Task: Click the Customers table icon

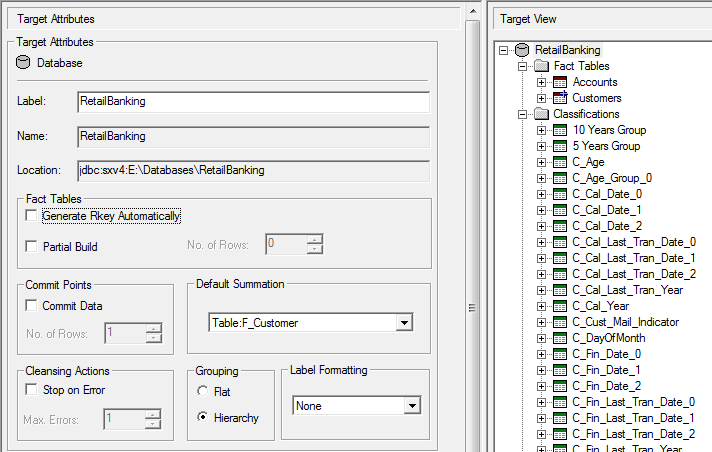Action: click(560, 98)
